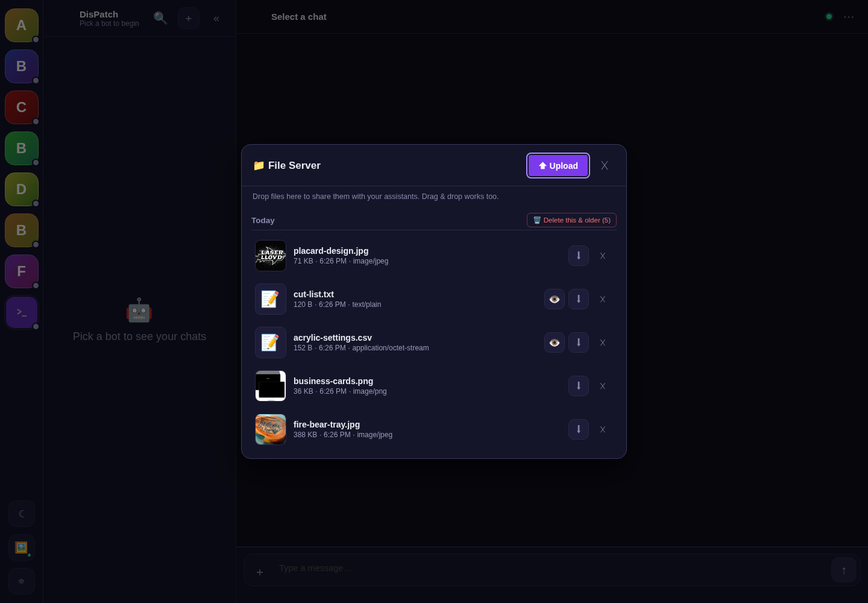The image size is (868, 603).
Task: Start new chat with plus button
Action: 189,19
